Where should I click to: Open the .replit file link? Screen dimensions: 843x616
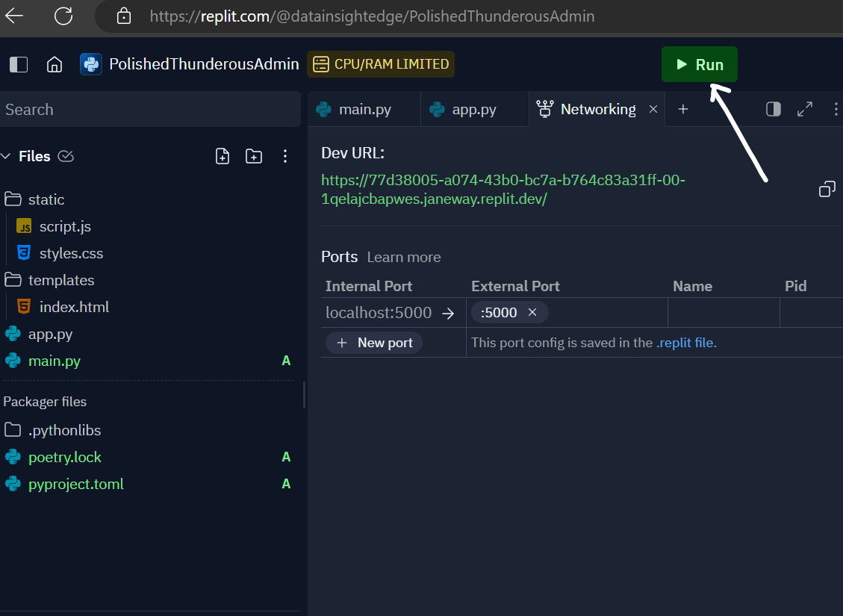click(x=685, y=343)
